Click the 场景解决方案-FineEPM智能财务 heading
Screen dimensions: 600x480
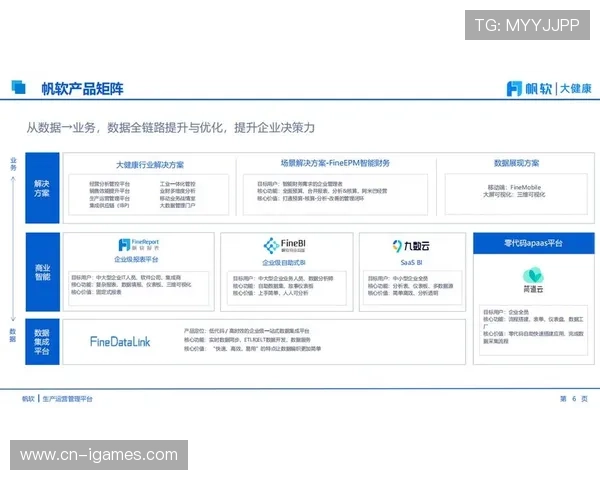tap(335, 163)
